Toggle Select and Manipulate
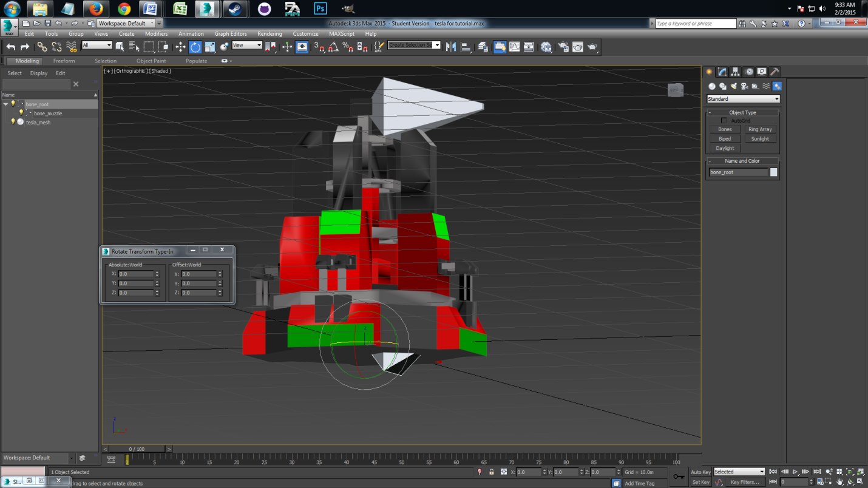 pyautogui.click(x=287, y=47)
